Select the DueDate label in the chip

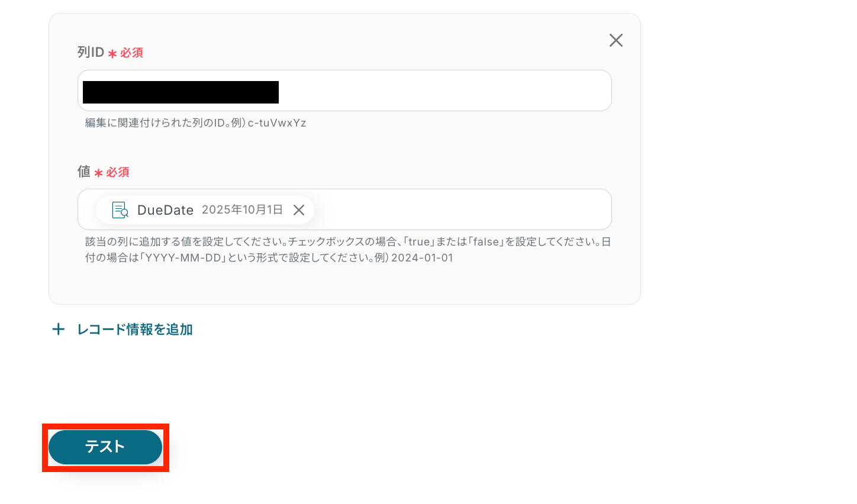tap(165, 210)
